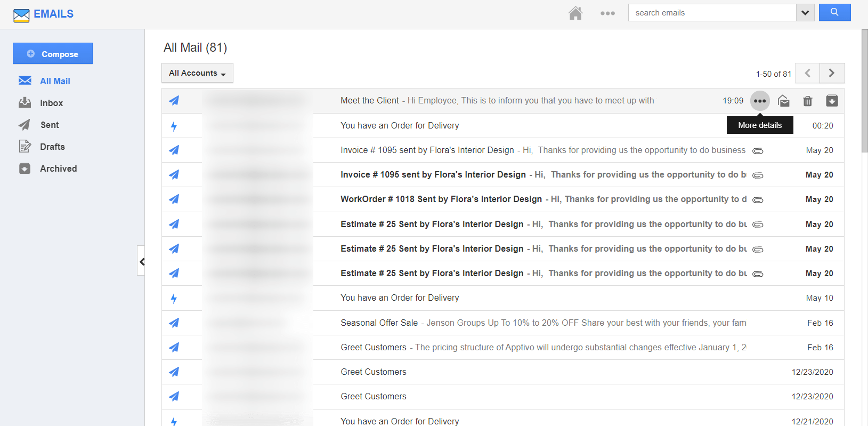This screenshot has width=868, height=426.
Task: Click the All Mail envelope sidebar icon
Action: [x=25, y=81]
